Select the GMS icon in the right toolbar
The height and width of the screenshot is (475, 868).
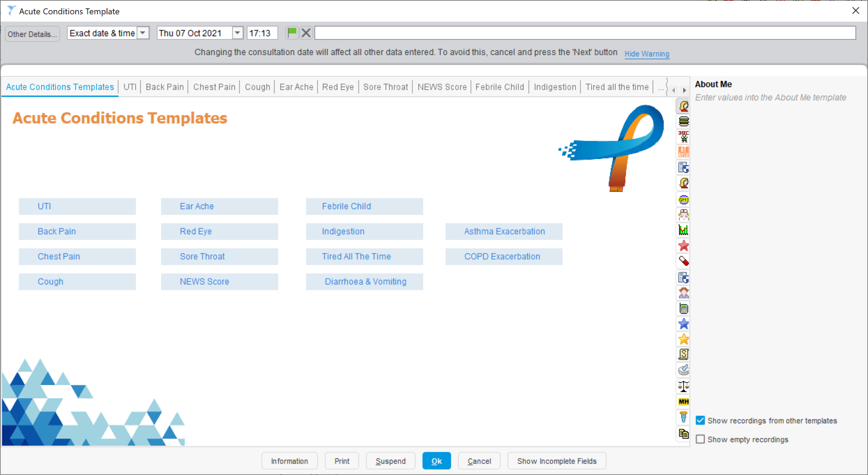click(684, 199)
